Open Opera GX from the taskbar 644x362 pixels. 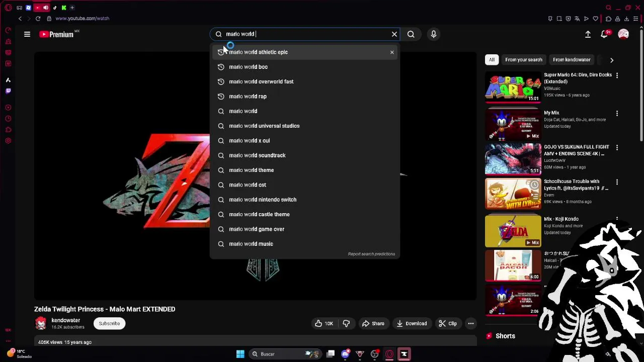tap(389, 354)
